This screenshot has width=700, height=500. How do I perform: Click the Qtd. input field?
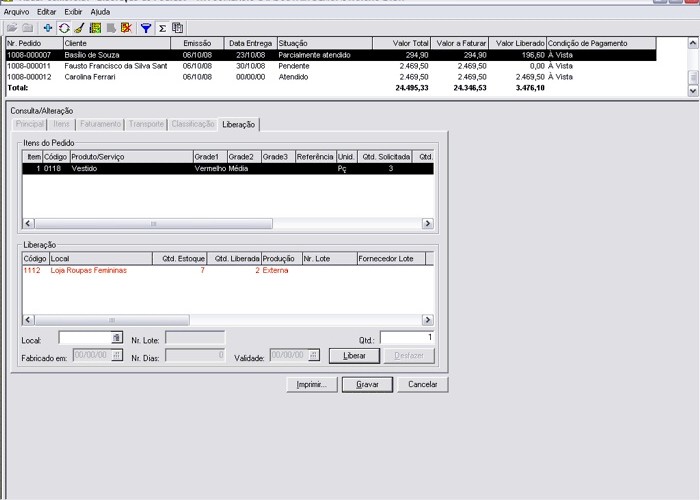tap(407, 338)
